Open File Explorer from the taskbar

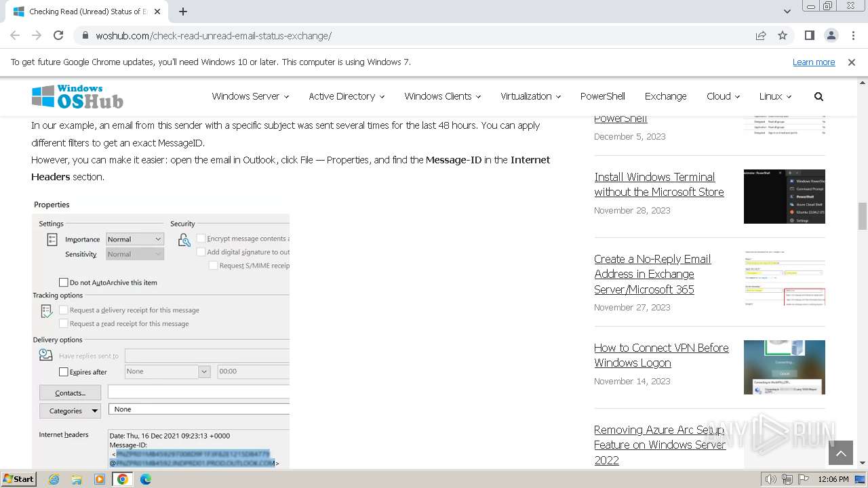coord(77,479)
